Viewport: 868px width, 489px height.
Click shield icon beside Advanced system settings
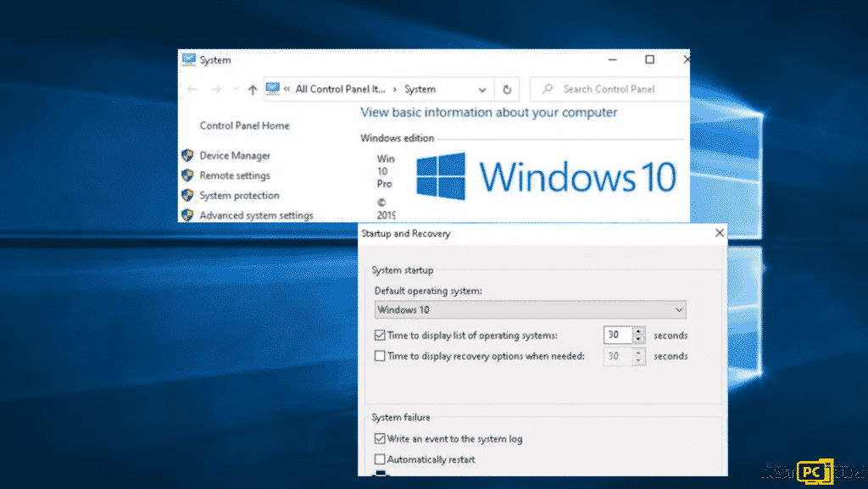[x=187, y=214]
